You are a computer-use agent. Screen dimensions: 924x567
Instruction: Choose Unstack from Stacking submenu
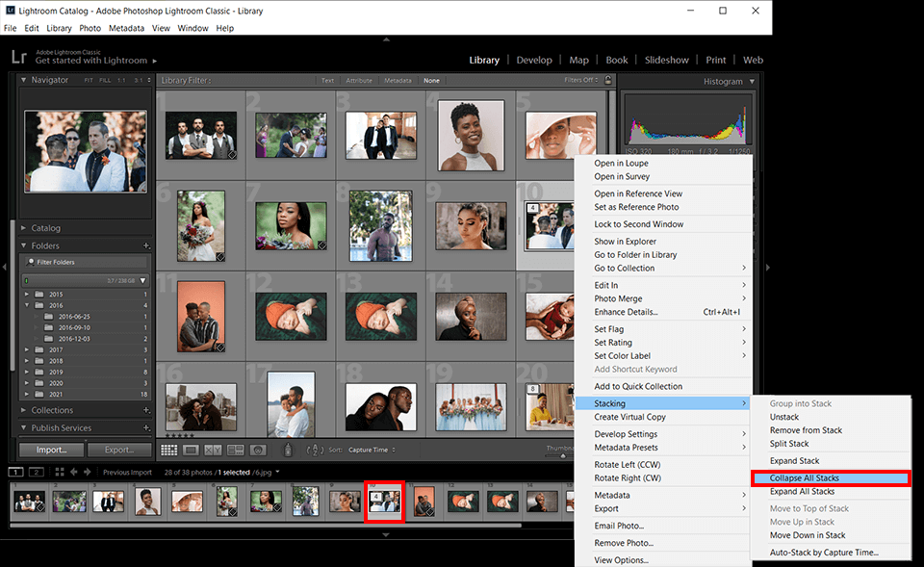click(x=783, y=417)
